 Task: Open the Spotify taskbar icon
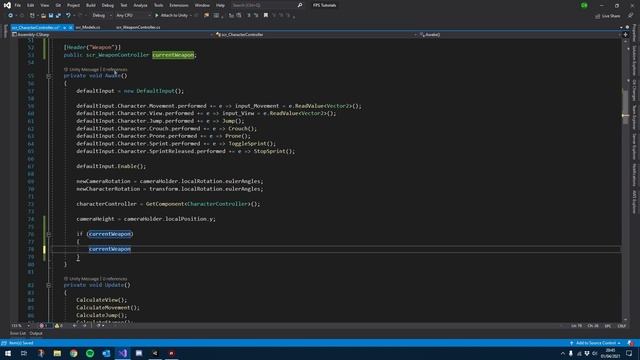coord(90,353)
